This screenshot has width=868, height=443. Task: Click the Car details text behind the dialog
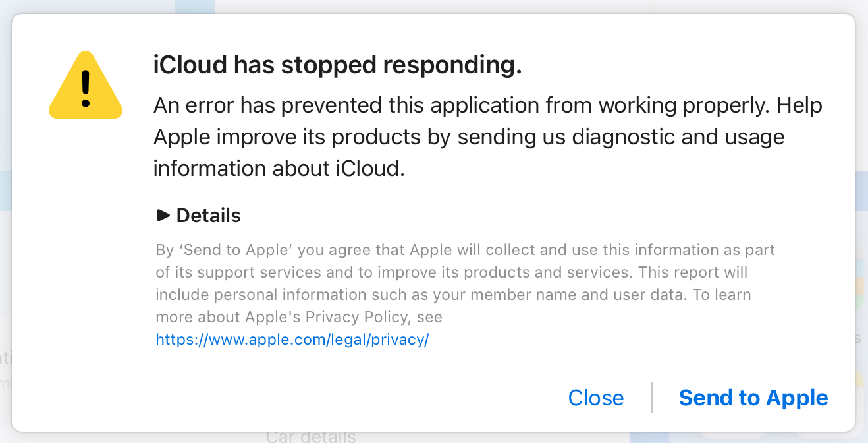310,436
